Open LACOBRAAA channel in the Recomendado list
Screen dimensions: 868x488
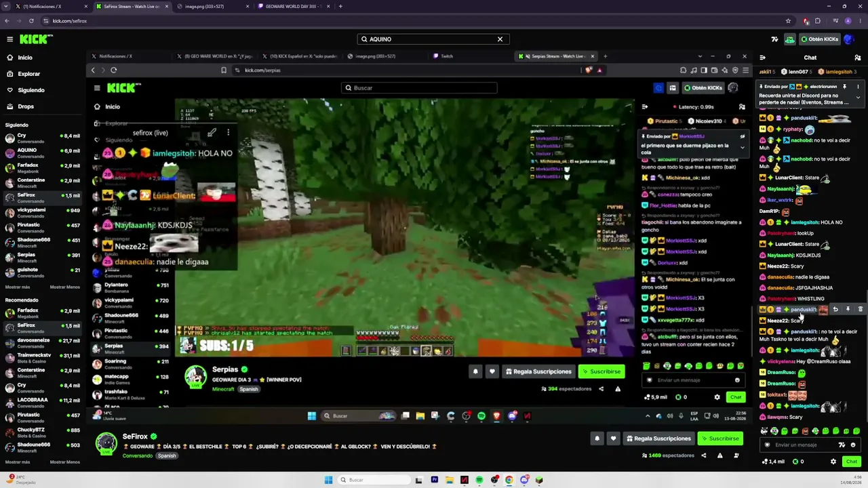tap(43, 403)
